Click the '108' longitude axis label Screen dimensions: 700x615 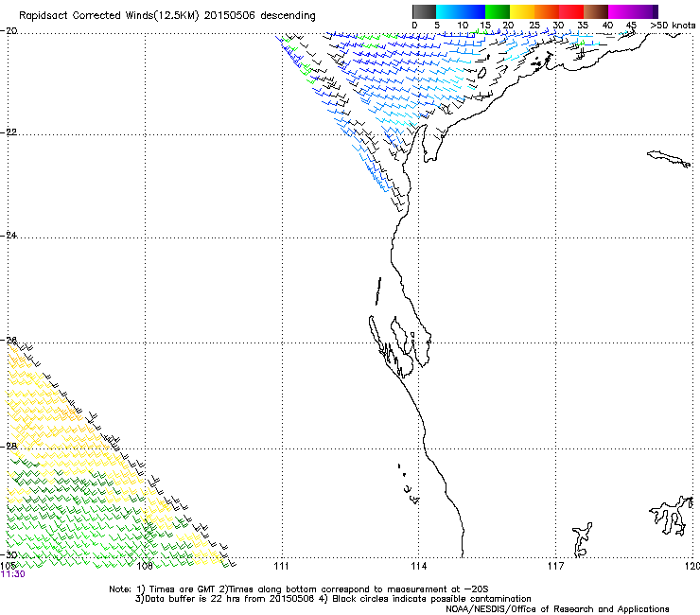pos(144,567)
